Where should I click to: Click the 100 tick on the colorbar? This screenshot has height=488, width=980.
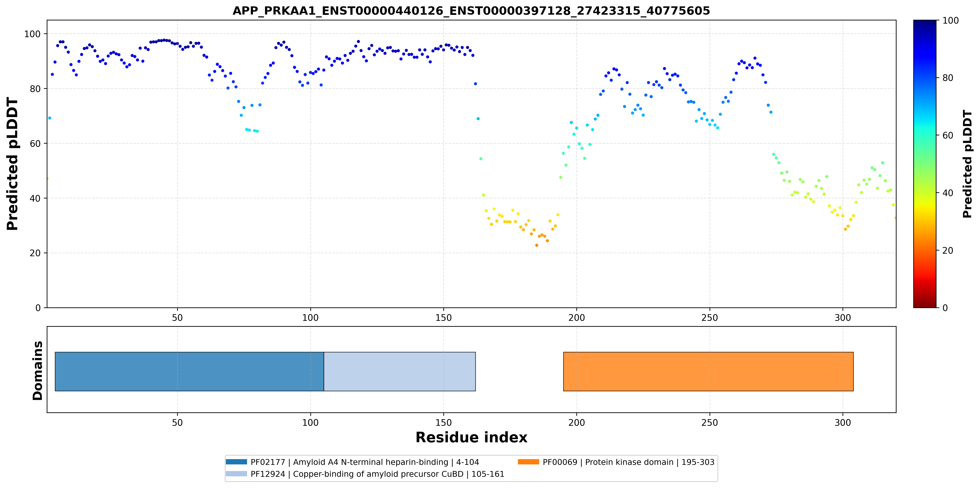tap(950, 21)
